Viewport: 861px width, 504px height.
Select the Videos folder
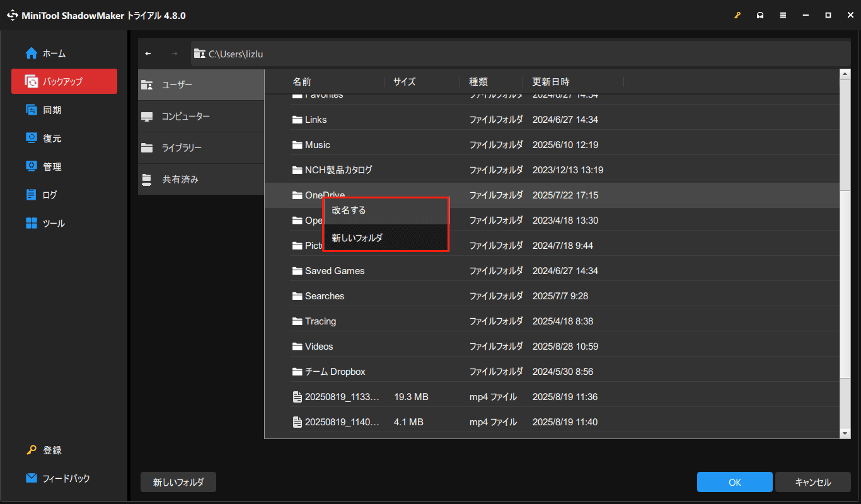point(552,346)
